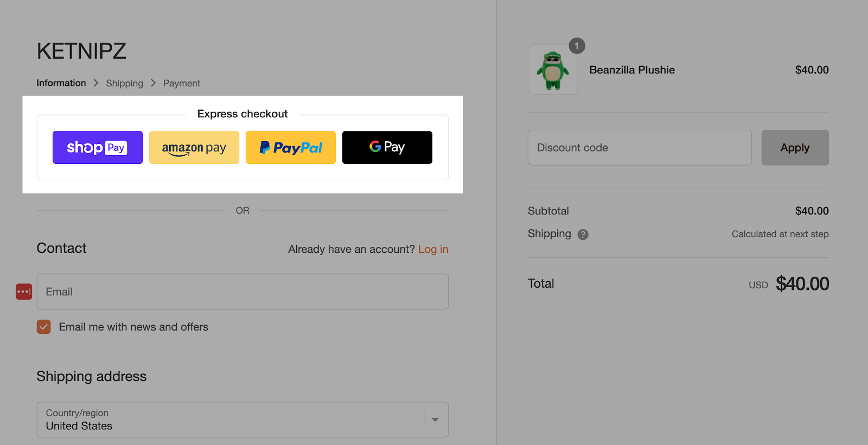Viewport: 868px width, 445px height.
Task: Pay with Amazon Pay
Action: click(194, 147)
